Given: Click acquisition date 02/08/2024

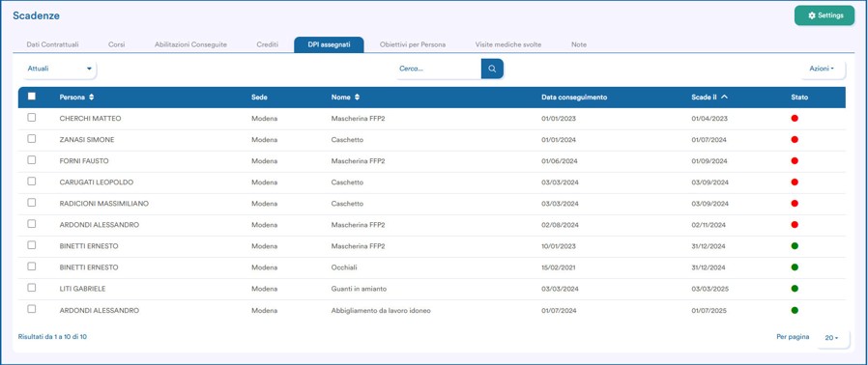Looking at the screenshot, I should (560, 225).
